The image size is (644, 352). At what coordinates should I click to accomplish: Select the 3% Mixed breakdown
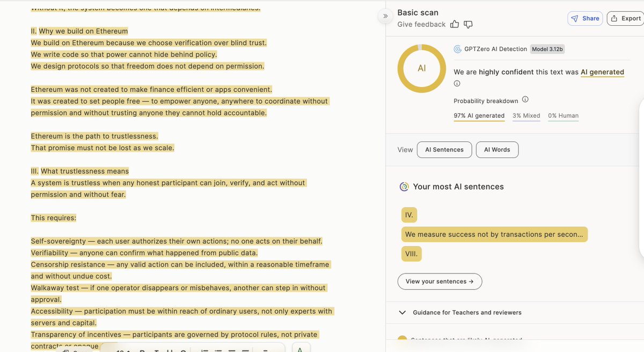(526, 116)
